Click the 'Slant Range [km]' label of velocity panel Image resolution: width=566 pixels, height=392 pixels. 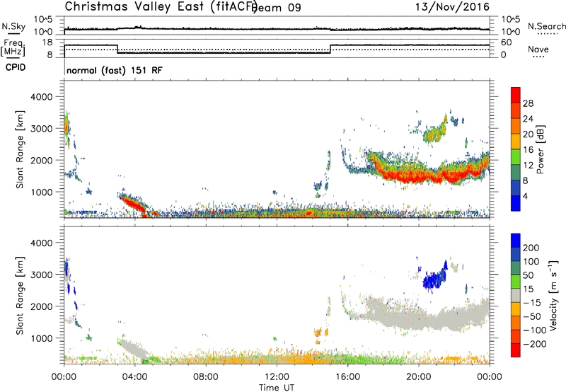(x=20, y=296)
